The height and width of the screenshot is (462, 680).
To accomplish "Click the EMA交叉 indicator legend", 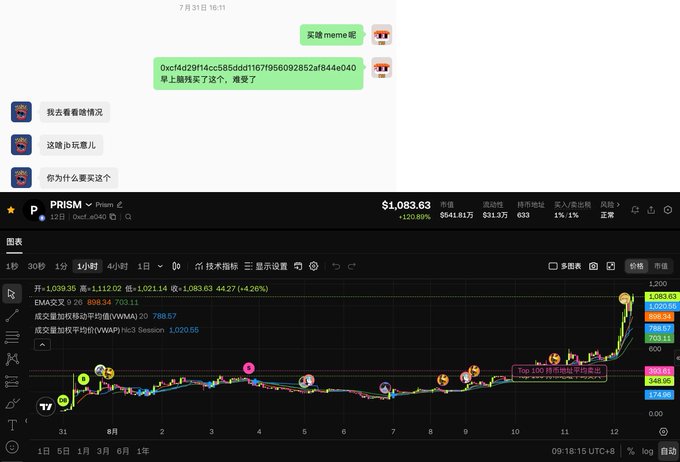I will click(x=86, y=302).
